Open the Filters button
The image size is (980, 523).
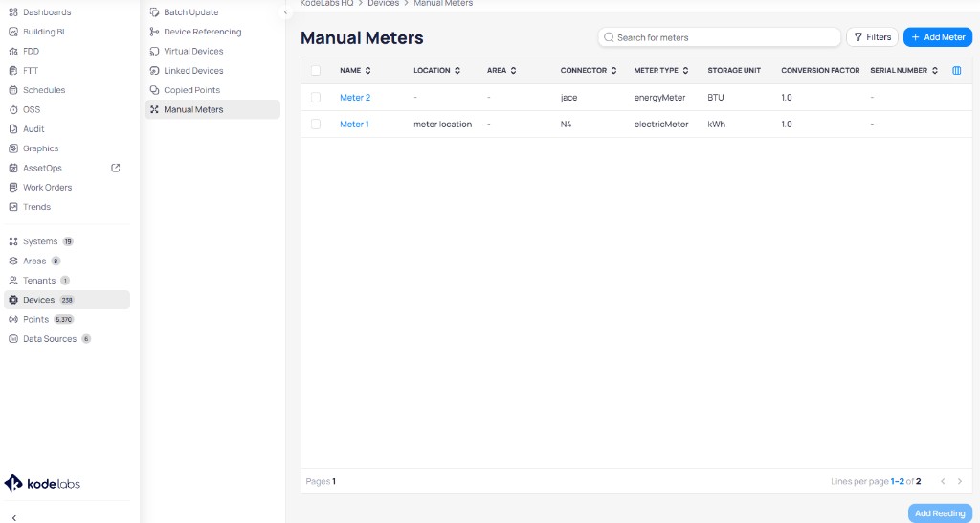click(872, 37)
